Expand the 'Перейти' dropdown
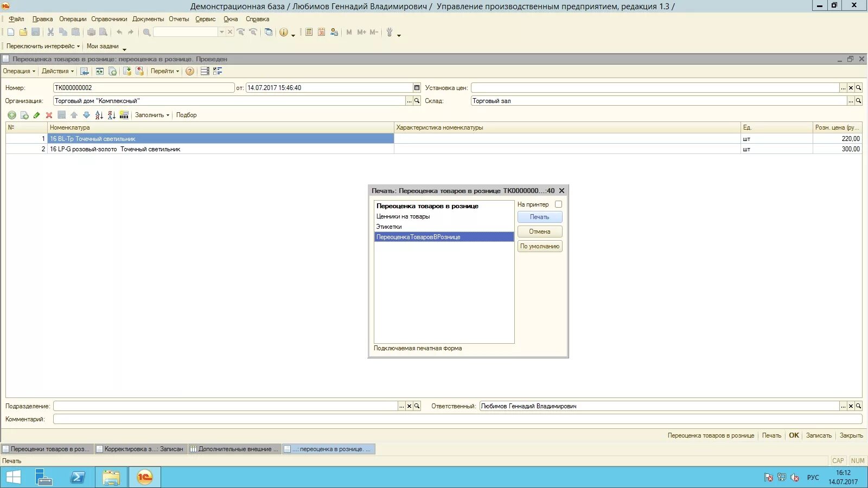The width and height of the screenshot is (868, 488). tap(164, 71)
